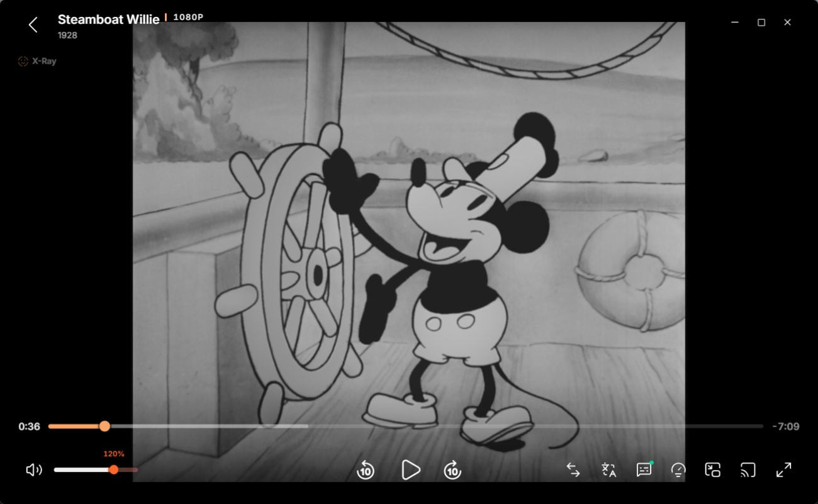Click the 120% volume label

(x=114, y=454)
